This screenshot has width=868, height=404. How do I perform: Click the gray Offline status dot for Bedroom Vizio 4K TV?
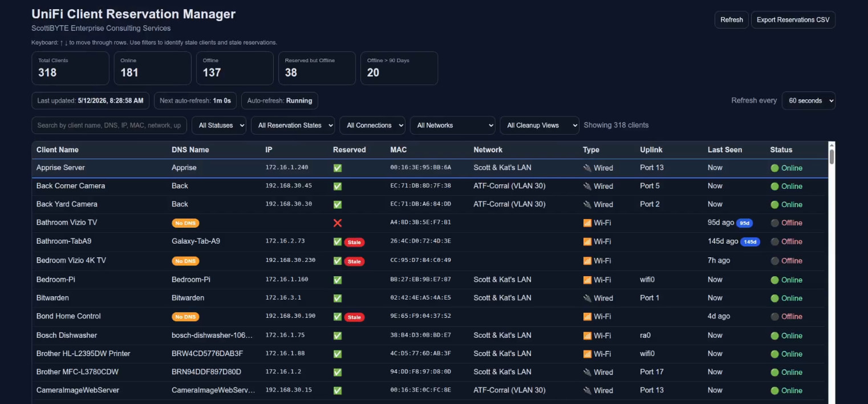pyautogui.click(x=774, y=261)
